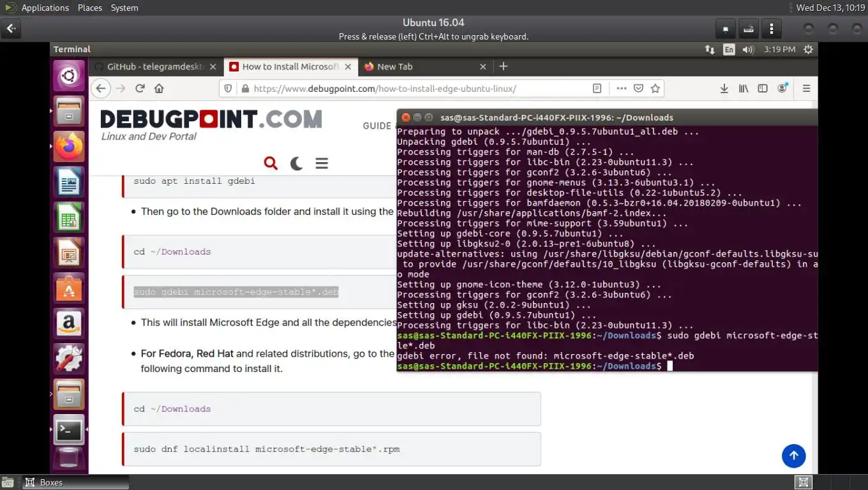The image size is (868, 490).
Task: Open the debugpoint site hamburger menu
Action: pos(322,163)
